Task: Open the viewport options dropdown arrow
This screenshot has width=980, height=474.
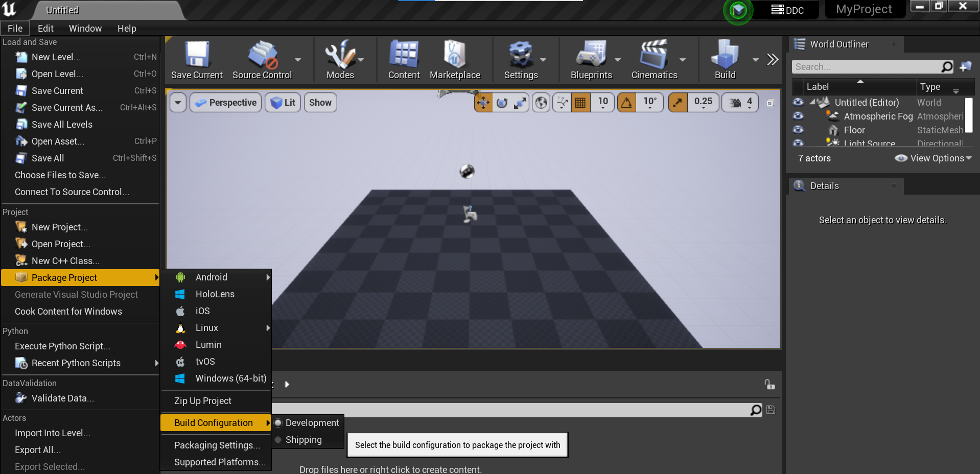Action: tap(178, 103)
